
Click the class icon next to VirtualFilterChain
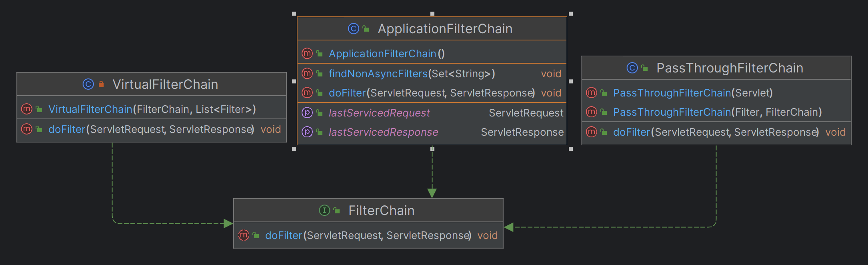click(x=88, y=84)
